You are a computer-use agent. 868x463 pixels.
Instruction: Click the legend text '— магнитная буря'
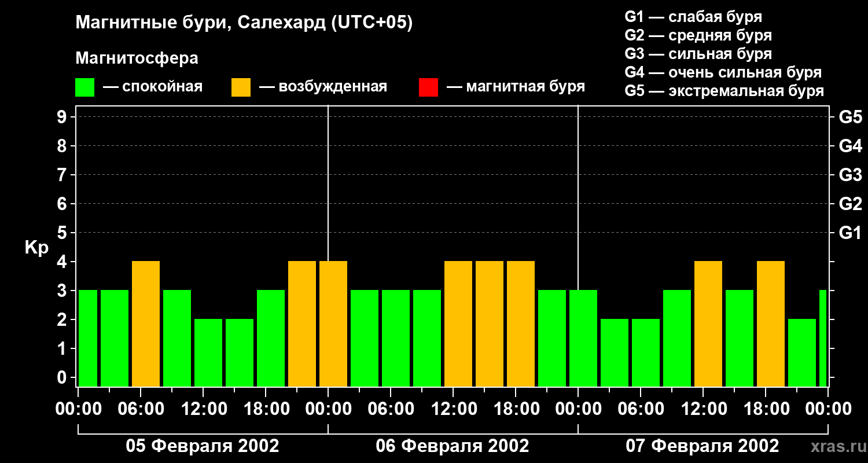[x=516, y=87]
